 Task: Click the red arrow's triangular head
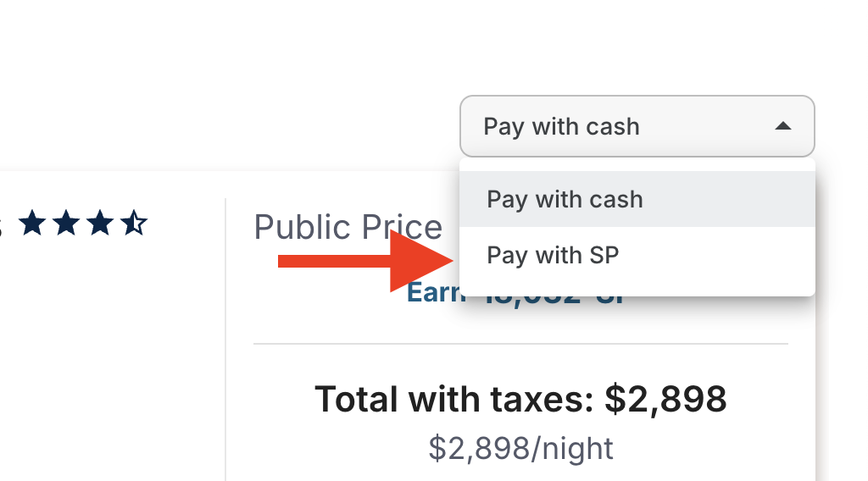point(420,261)
